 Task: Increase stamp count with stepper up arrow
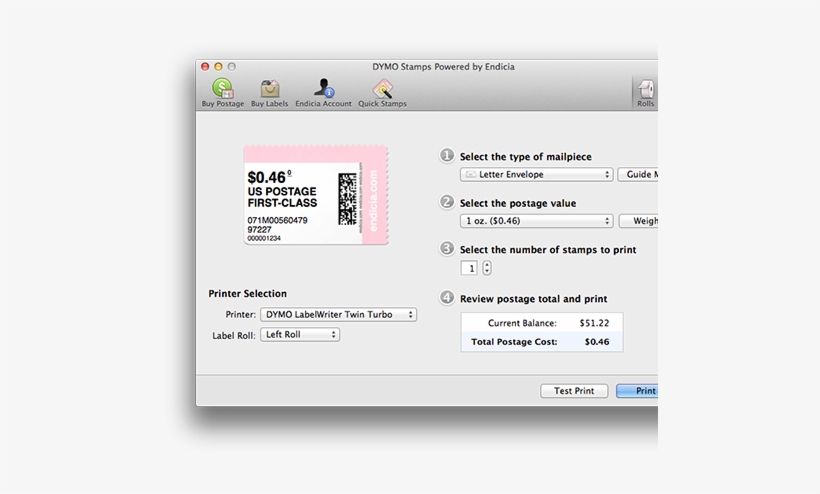(x=487, y=264)
